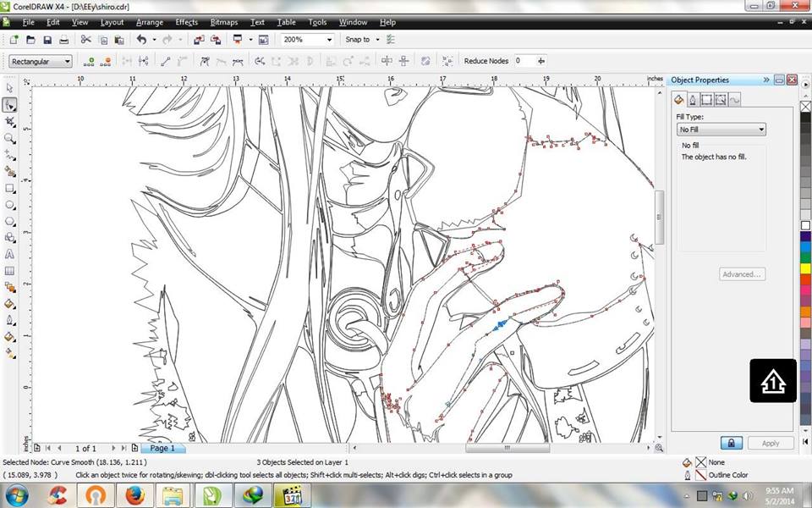Click the Export icon
The height and width of the screenshot is (508, 812).
click(216, 40)
